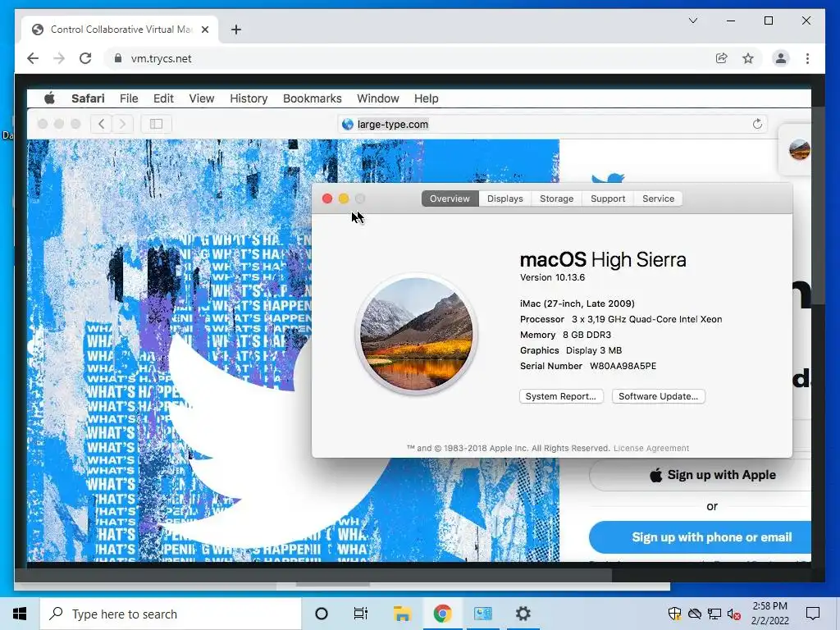Open the History menu
This screenshot has width=840, height=630.
(x=249, y=98)
